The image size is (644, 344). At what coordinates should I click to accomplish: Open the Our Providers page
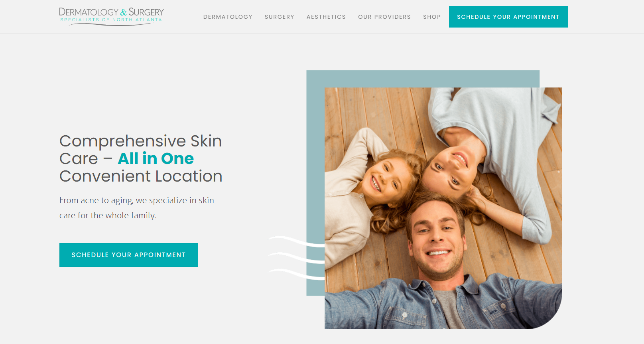[384, 17]
